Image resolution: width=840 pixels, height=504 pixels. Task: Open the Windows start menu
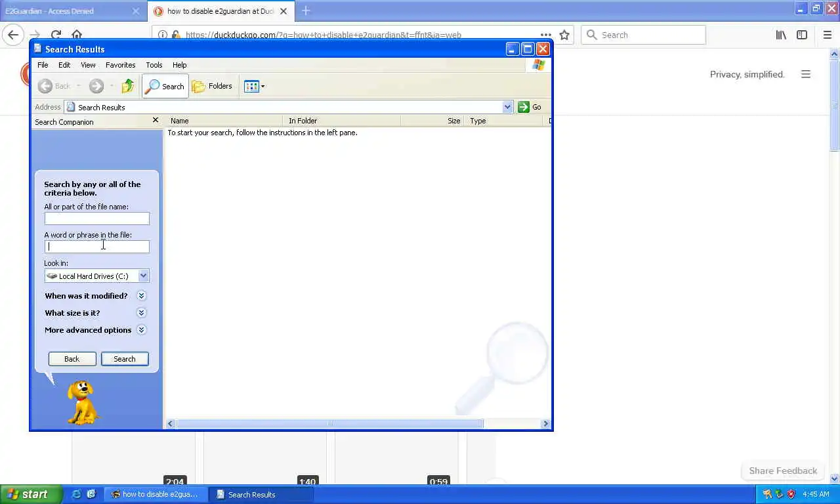31,494
